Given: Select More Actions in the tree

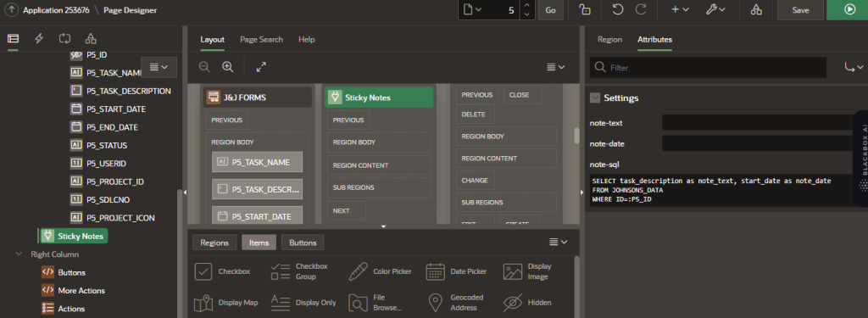Looking at the screenshot, I should [x=73, y=290].
